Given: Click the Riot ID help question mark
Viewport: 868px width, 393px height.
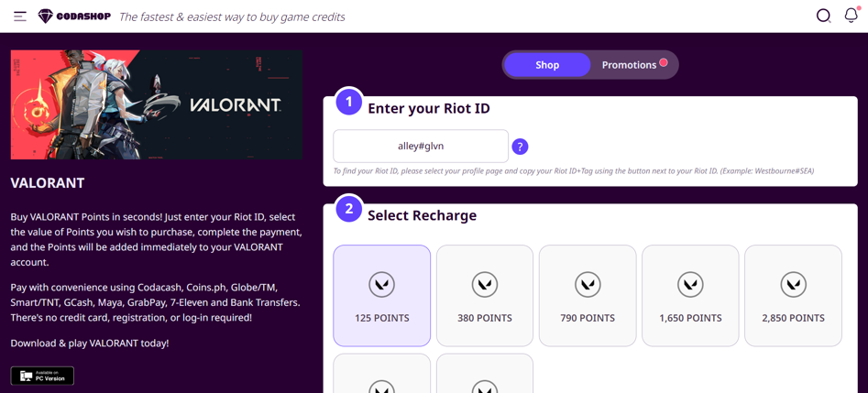Looking at the screenshot, I should (x=520, y=147).
